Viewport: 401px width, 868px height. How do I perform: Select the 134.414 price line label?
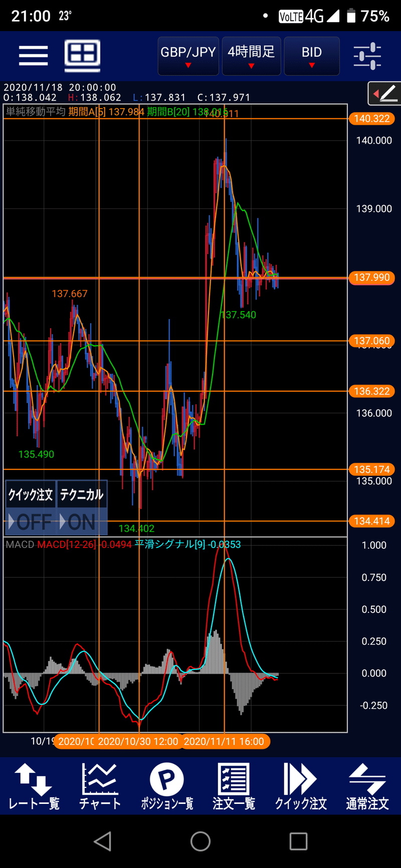click(371, 521)
